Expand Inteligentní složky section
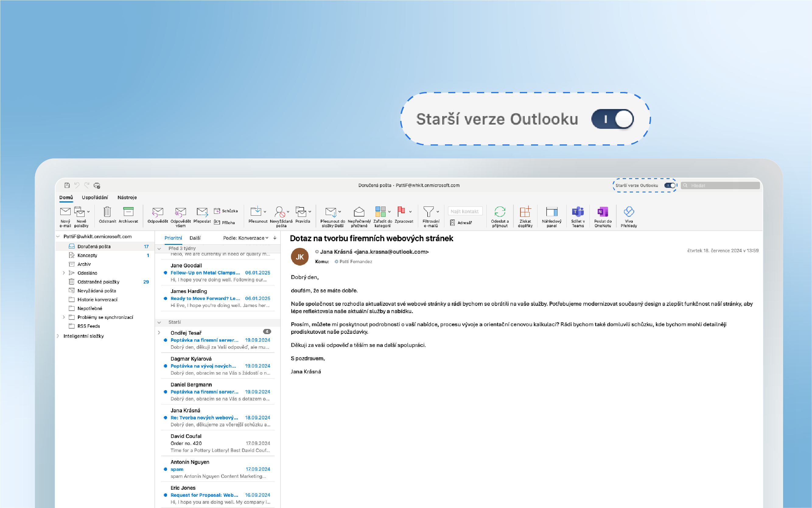This screenshot has height=508, width=812. pos(58,336)
